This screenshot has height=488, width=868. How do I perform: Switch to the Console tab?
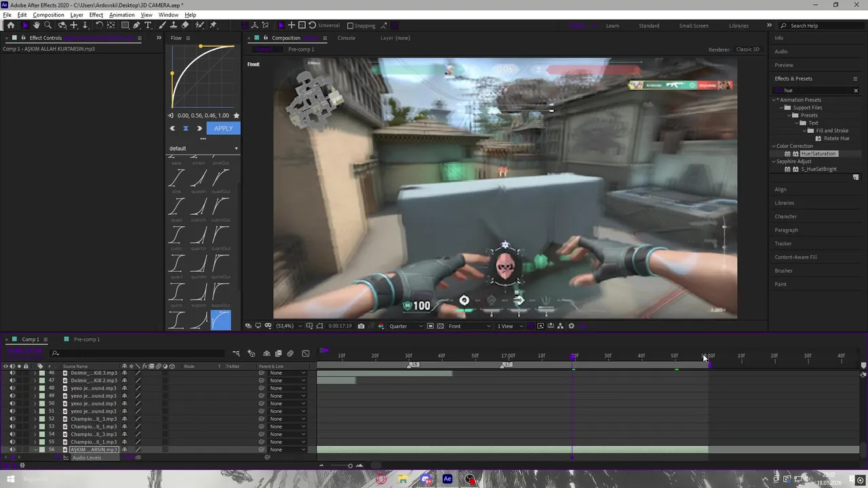click(x=347, y=38)
